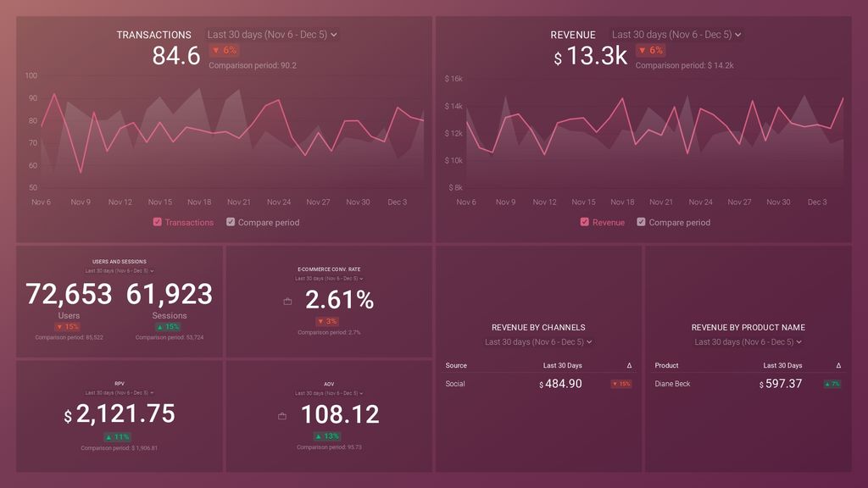868x488 pixels.
Task: Click the dollar icon next to the 13.3k revenue
Action: coord(557,58)
